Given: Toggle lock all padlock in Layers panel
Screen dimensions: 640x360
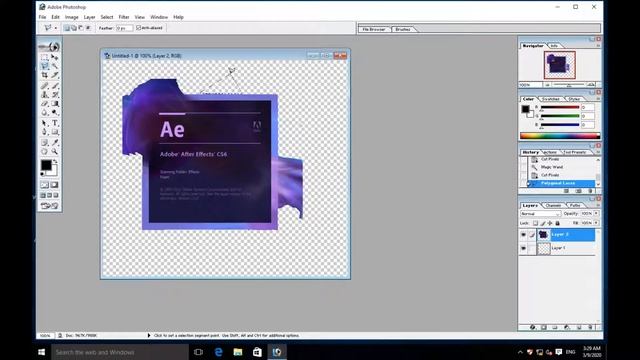Looking at the screenshot, I should (x=557, y=223).
